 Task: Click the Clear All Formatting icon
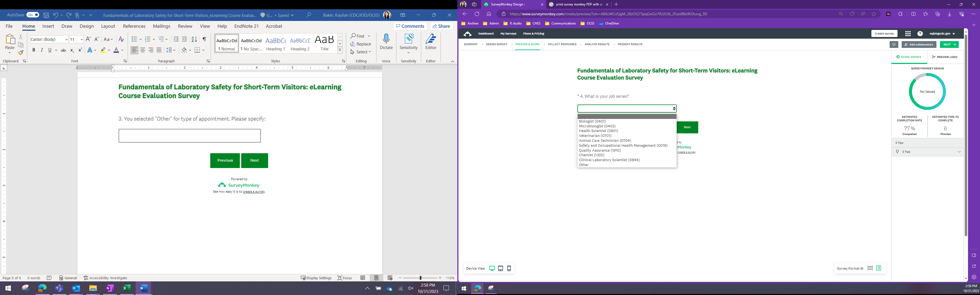(x=121, y=39)
